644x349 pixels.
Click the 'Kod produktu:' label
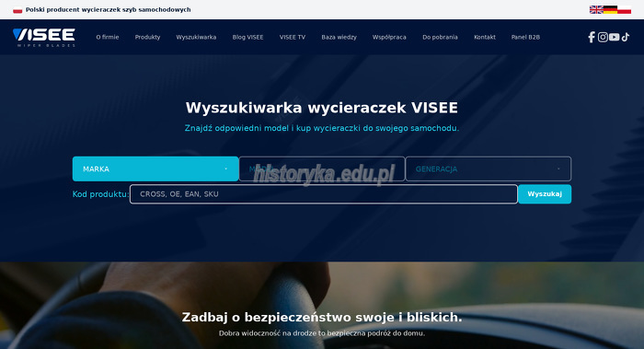point(100,194)
